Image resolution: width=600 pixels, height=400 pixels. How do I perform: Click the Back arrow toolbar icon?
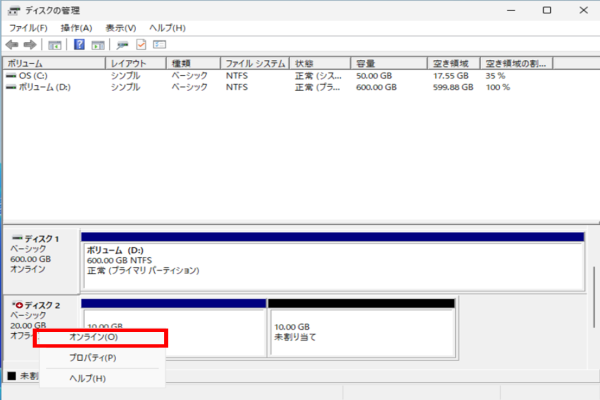click(x=11, y=45)
